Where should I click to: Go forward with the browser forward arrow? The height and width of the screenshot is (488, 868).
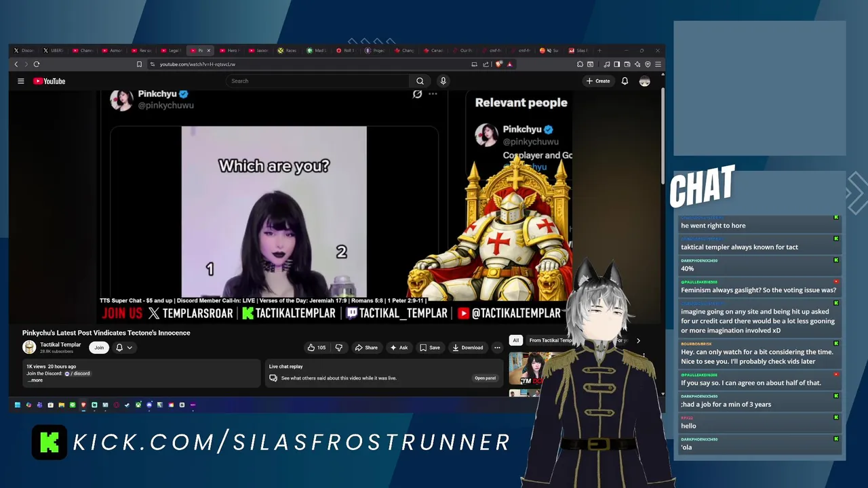(x=26, y=64)
